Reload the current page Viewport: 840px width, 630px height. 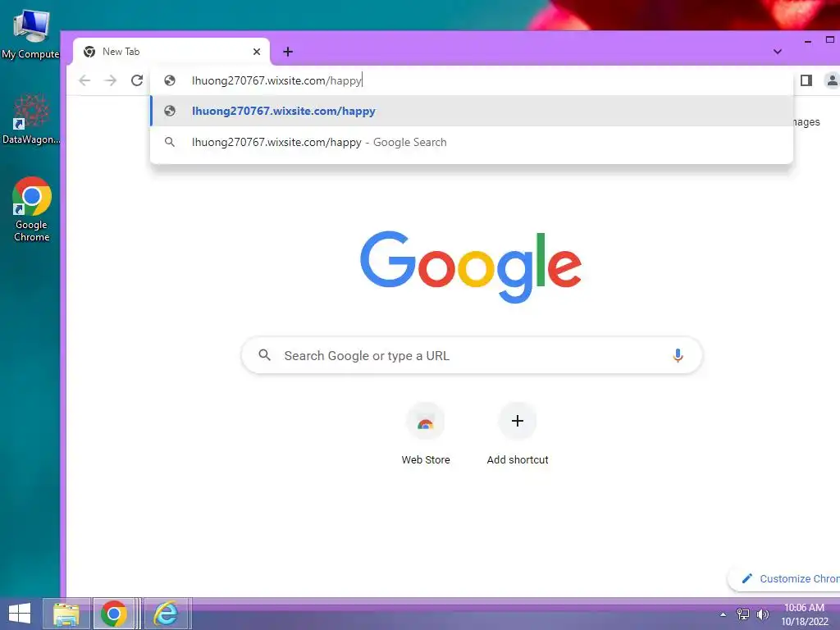click(x=137, y=80)
